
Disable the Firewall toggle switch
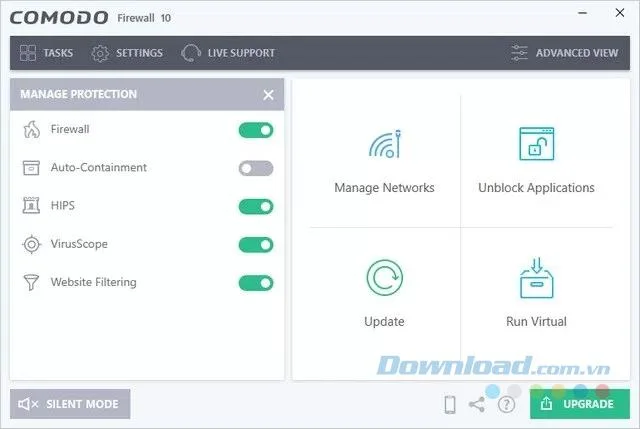tap(256, 130)
